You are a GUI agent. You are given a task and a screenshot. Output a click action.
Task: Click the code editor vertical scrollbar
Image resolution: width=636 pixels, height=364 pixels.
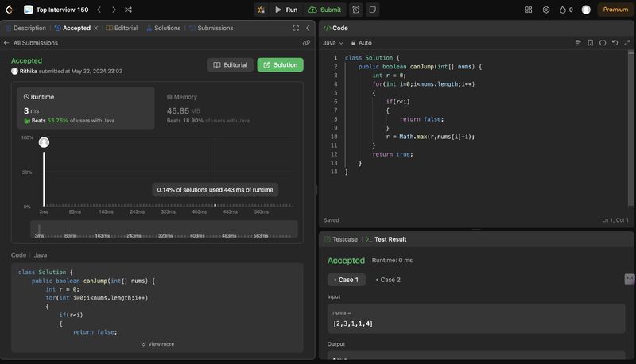tap(630, 130)
